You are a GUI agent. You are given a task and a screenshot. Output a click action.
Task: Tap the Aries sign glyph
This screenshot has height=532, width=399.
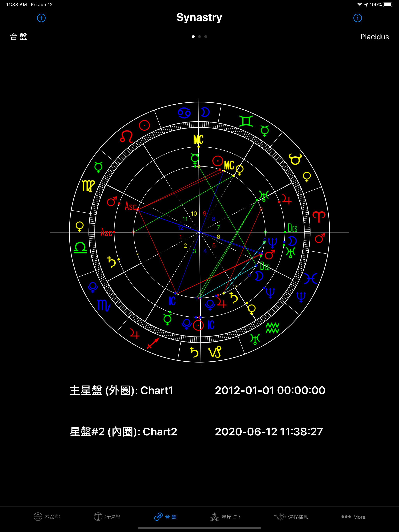click(x=319, y=217)
